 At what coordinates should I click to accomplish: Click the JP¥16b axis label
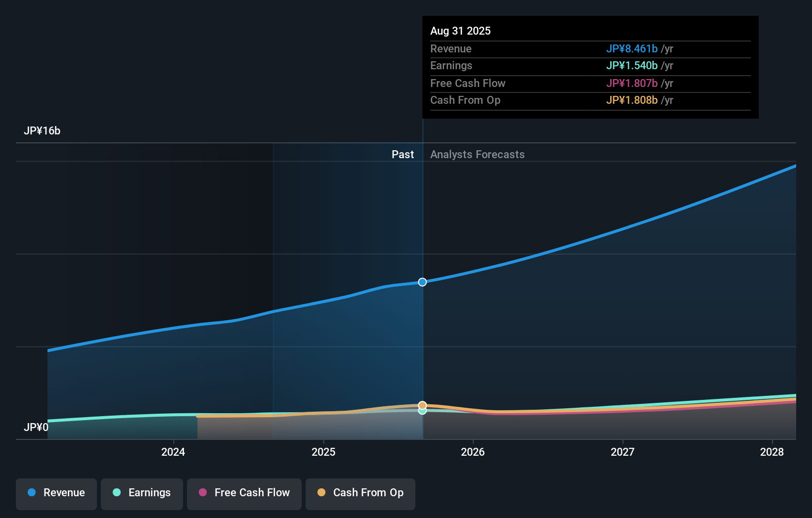pos(43,131)
